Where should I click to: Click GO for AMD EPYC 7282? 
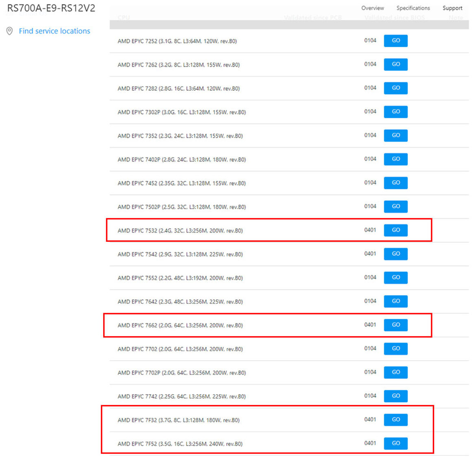click(395, 88)
